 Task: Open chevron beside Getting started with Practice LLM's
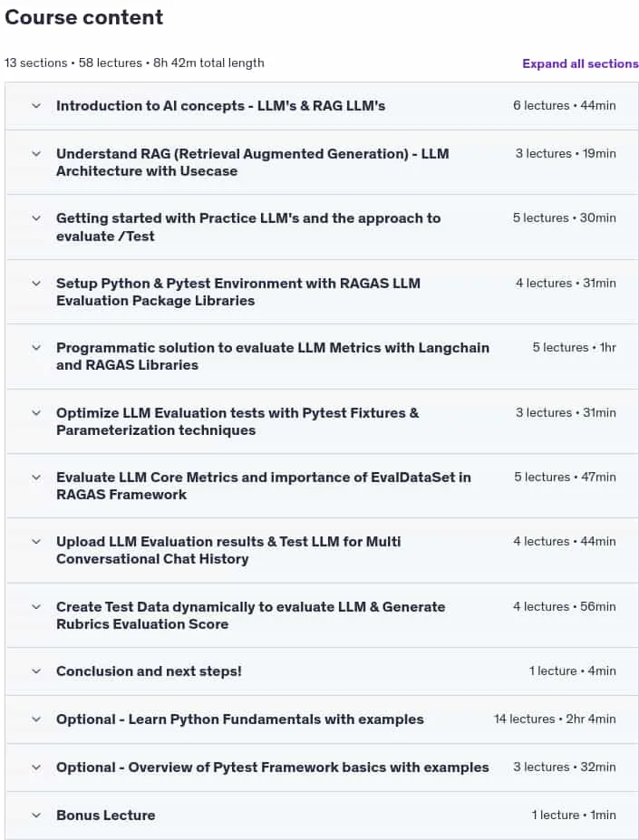36,218
